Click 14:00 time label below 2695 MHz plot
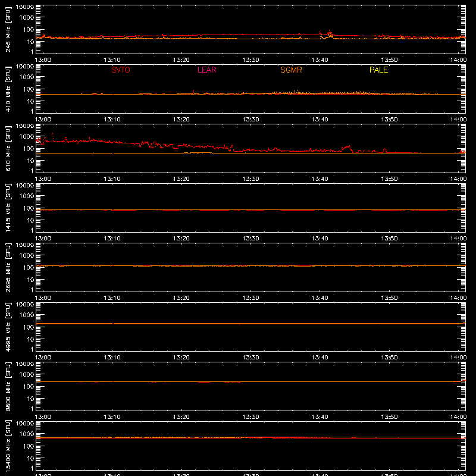The height and width of the screenshot is (476, 476). [458, 298]
